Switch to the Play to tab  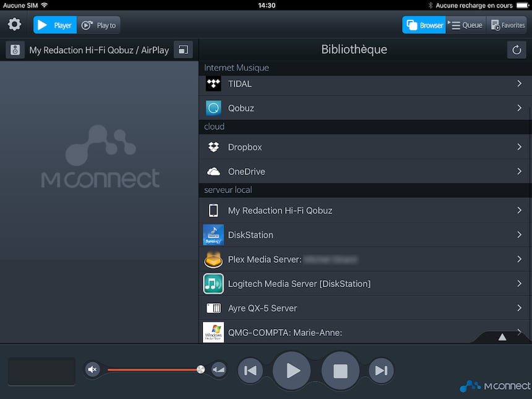pyautogui.click(x=98, y=25)
